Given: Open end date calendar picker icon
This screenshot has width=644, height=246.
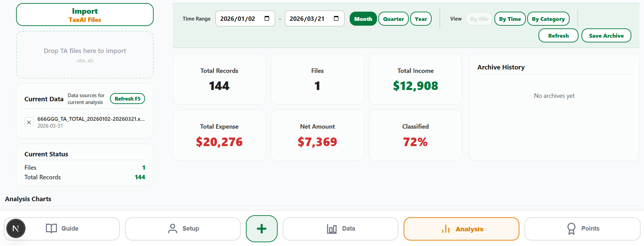Looking at the screenshot, I should pos(336,18).
